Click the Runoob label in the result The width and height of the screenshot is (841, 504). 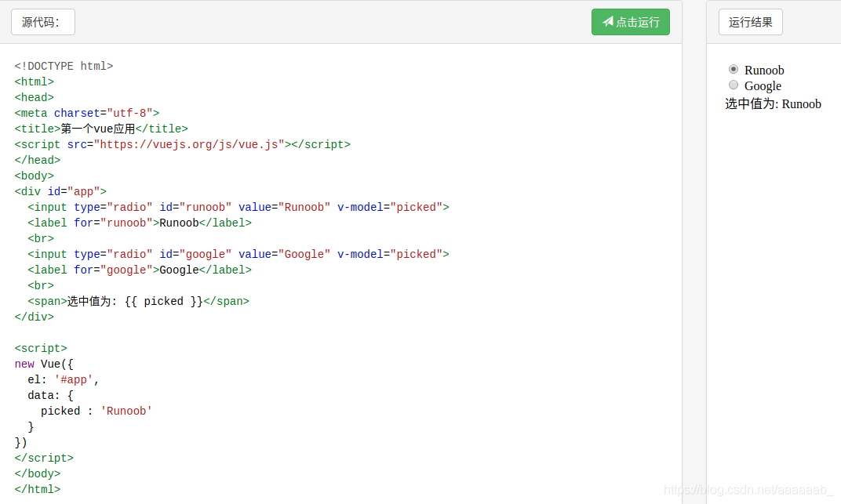point(764,70)
